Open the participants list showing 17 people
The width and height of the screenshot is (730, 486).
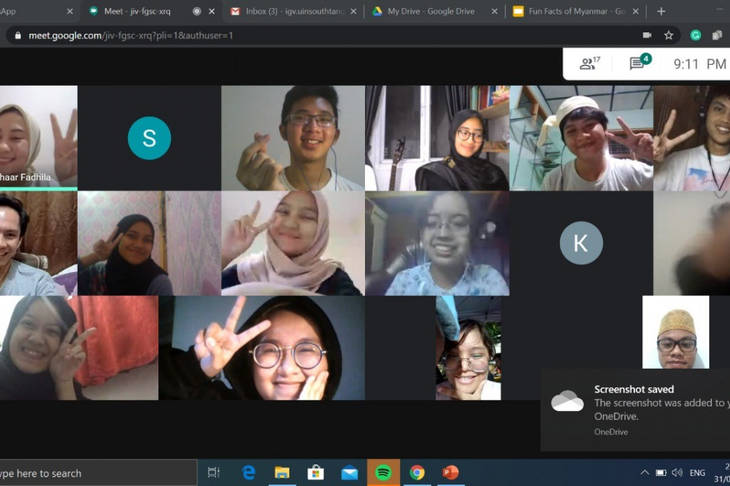coord(589,63)
